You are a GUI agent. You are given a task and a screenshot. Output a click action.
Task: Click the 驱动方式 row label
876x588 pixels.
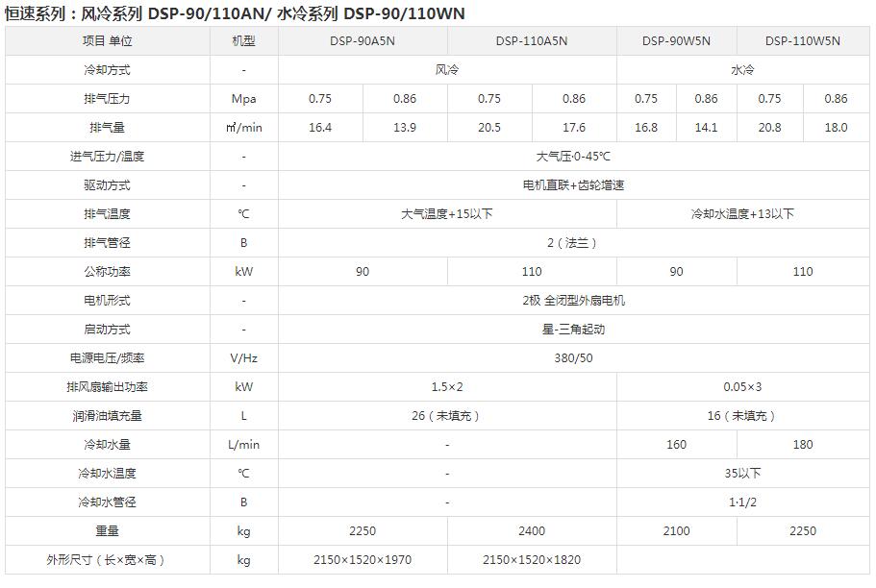point(108,185)
